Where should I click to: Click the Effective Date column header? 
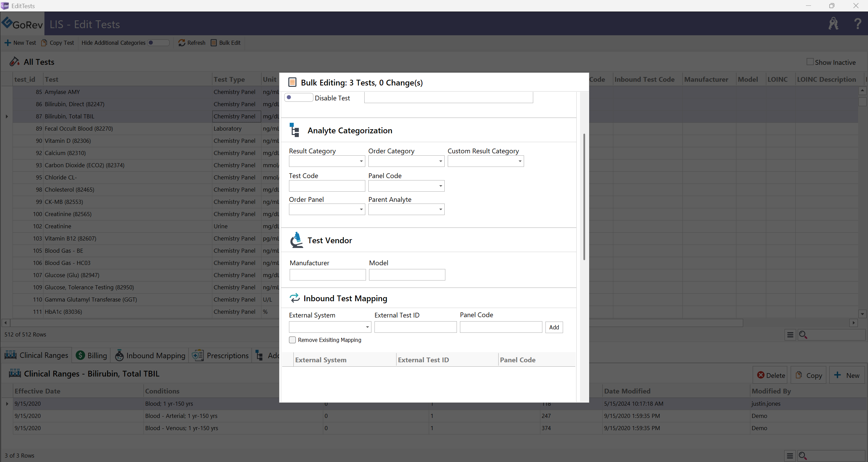pos(78,391)
